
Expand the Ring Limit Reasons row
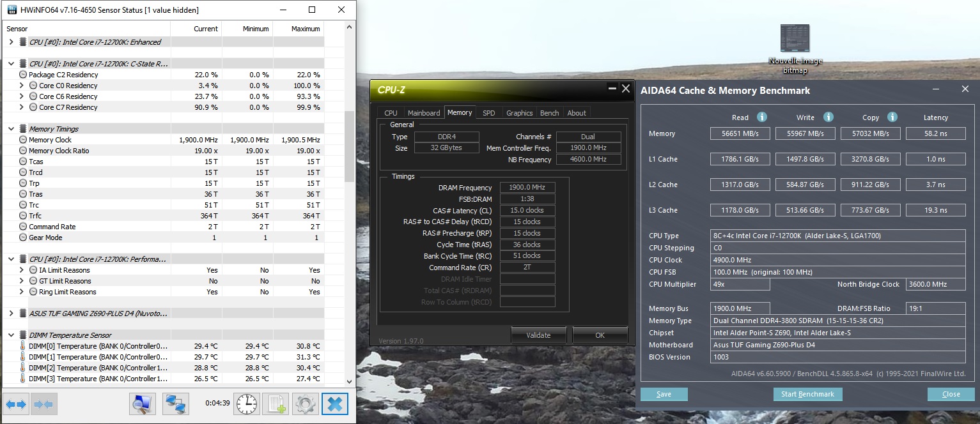point(22,292)
